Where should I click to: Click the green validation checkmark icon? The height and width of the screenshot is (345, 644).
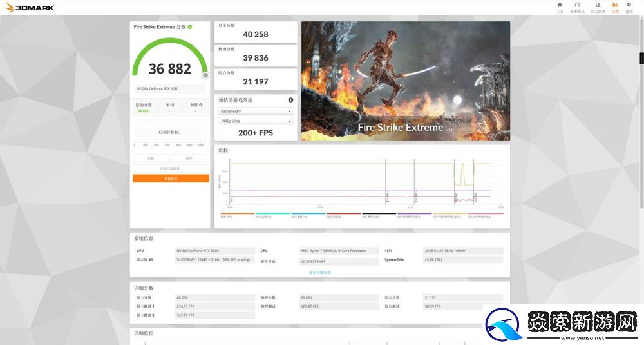click(x=190, y=27)
